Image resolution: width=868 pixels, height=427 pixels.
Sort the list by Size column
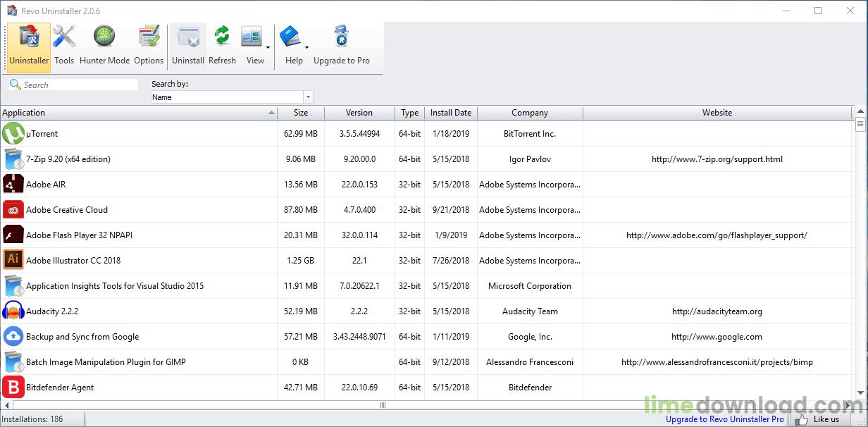(x=301, y=113)
